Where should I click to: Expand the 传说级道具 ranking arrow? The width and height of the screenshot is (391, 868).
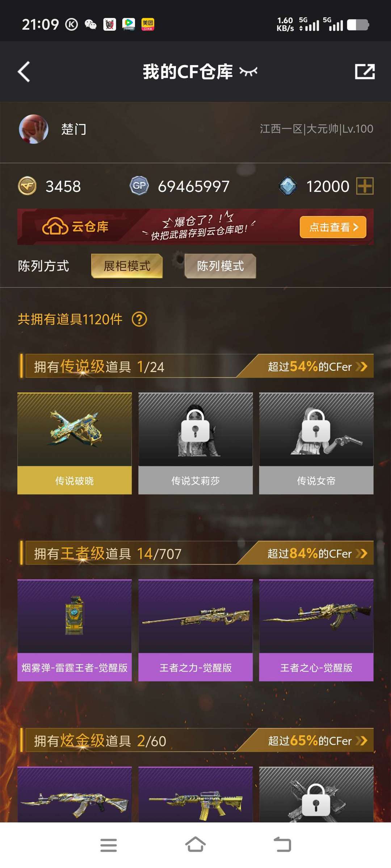tap(361, 366)
